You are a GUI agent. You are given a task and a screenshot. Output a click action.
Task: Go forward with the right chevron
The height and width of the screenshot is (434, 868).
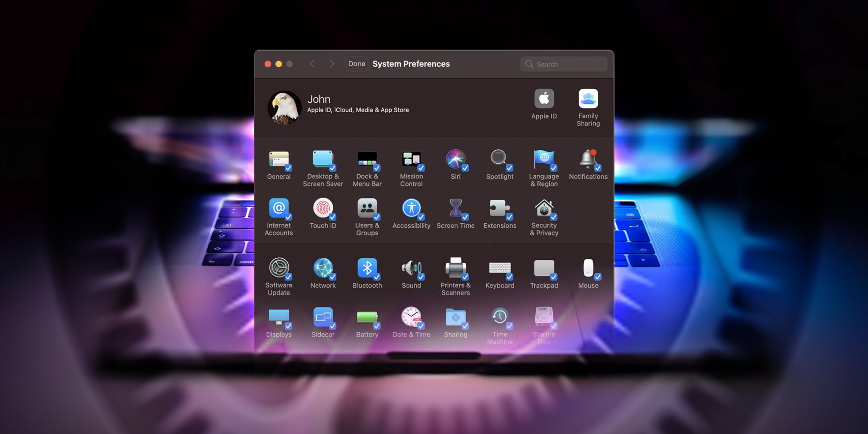pyautogui.click(x=332, y=64)
